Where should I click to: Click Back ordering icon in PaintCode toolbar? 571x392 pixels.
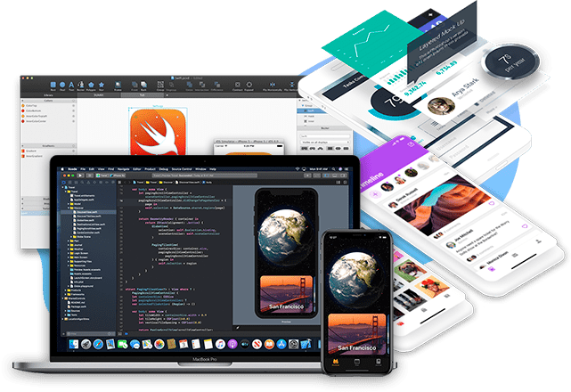point(143,85)
